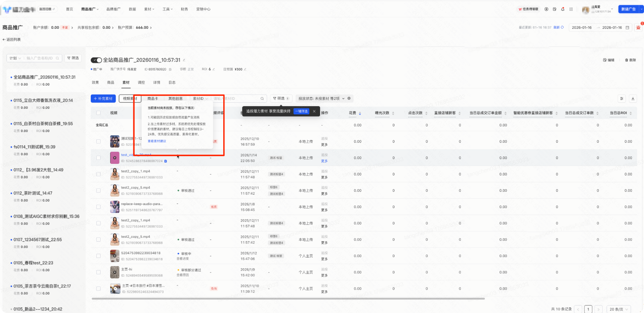Open the 20 条/页 page size dropdown
This screenshot has width=644, height=313.
pyautogui.click(x=619, y=309)
